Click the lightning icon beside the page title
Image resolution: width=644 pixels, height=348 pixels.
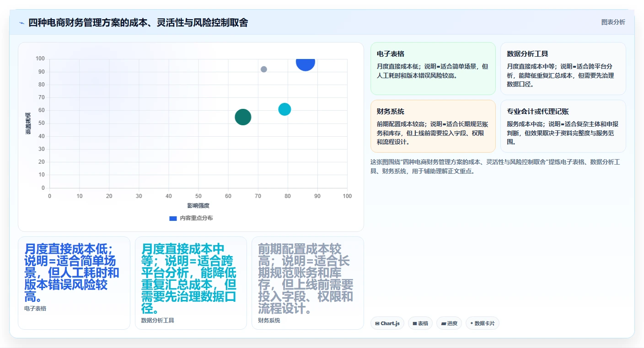point(21,23)
